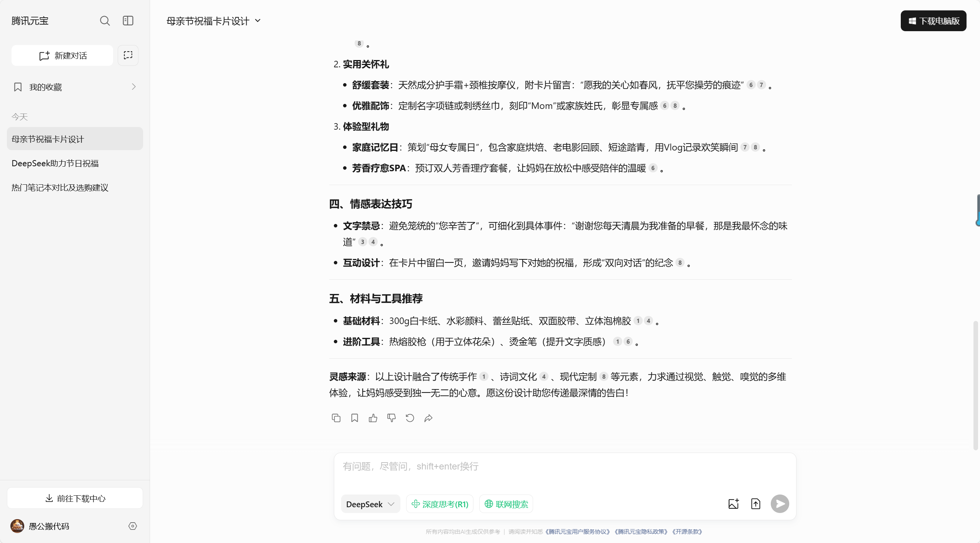Share the response using the share arrow
Image resolution: width=980 pixels, height=543 pixels.
(428, 418)
